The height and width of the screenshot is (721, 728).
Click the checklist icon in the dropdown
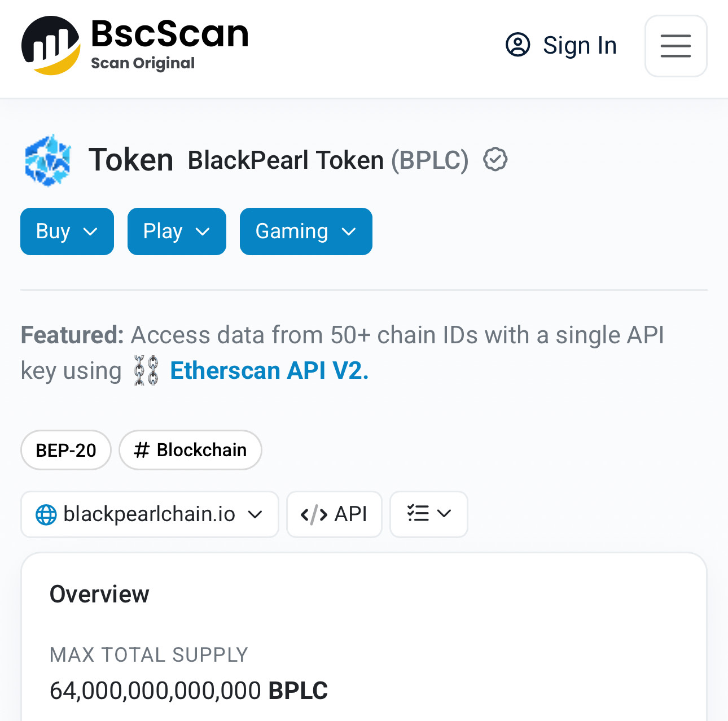tap(418, 513)
